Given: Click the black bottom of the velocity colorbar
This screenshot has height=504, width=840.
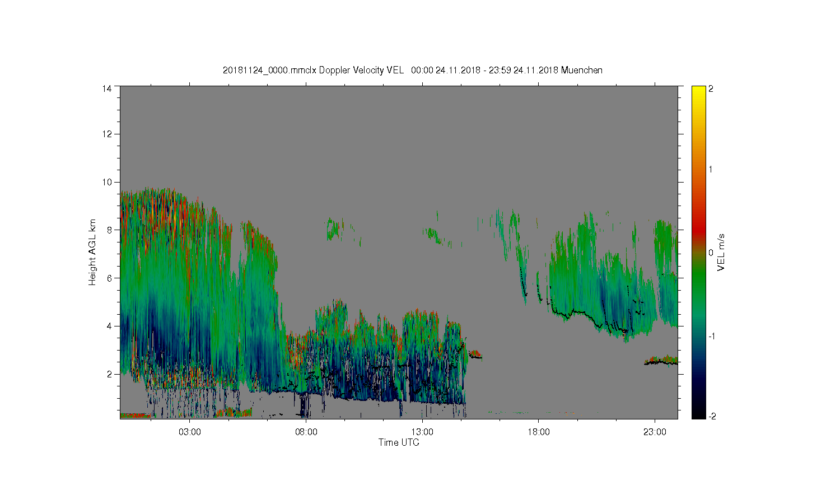Looking at the screenshot, I should (698, 412).
